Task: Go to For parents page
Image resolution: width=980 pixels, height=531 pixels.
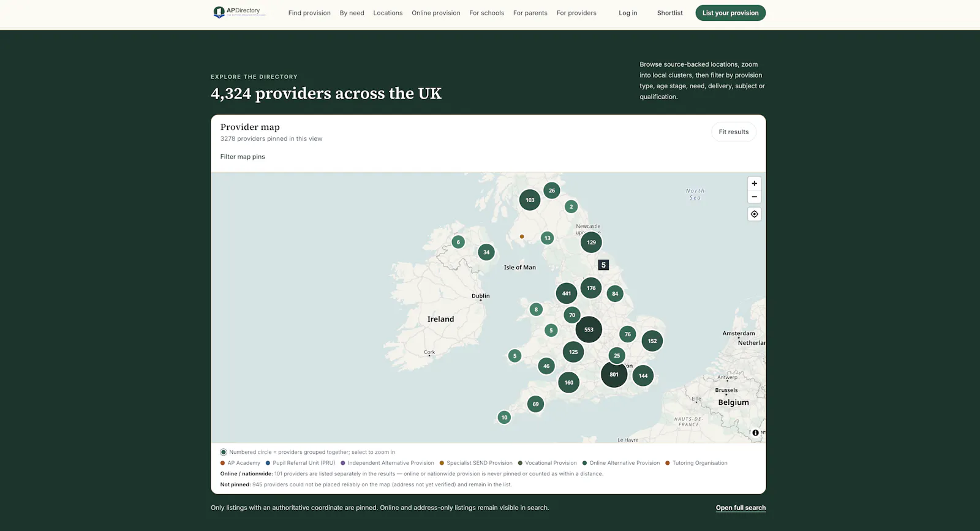Action: [530, 13]
